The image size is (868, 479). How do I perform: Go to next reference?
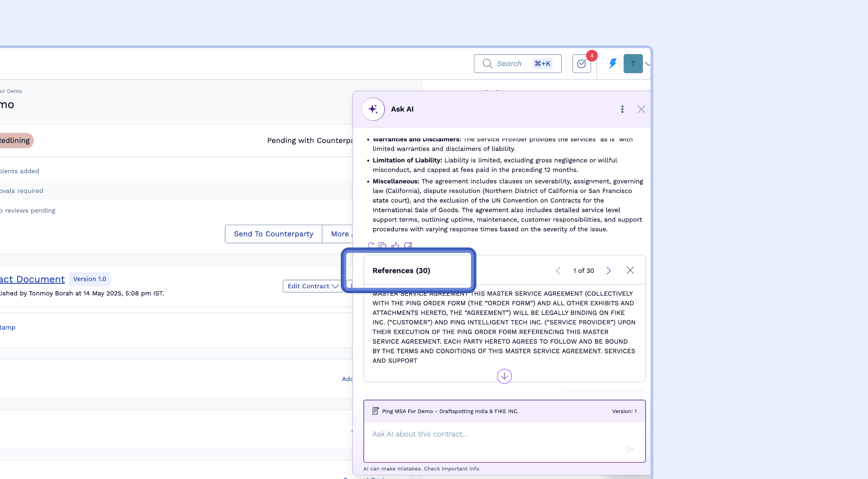click(609, 271)
